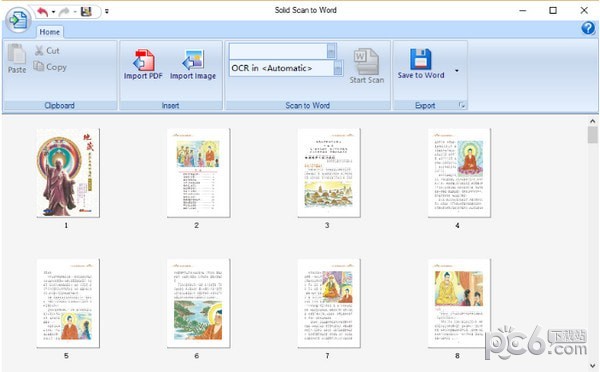Expand the Save to Word options arrow
Image resolution: width=600 pixels, height=372 pixels.
[x=457, y=71]
